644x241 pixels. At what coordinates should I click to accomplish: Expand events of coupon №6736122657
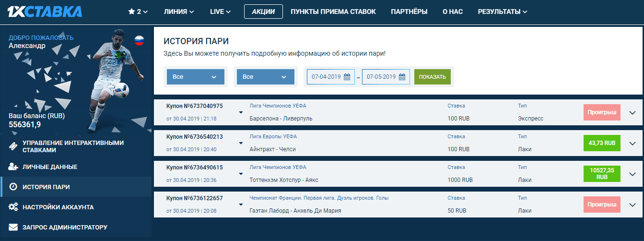click(x=241, y=205)
